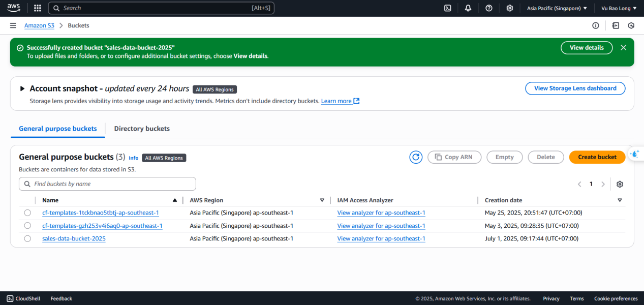Go to Amazon S3 in the breadcrumb
644x305 pixels.
point(39,25)
